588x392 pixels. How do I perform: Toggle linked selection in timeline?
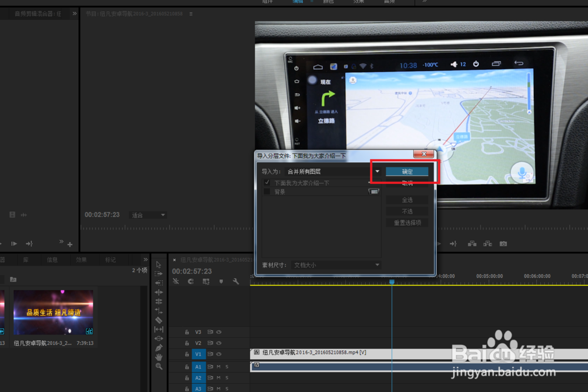click(206, 282)
